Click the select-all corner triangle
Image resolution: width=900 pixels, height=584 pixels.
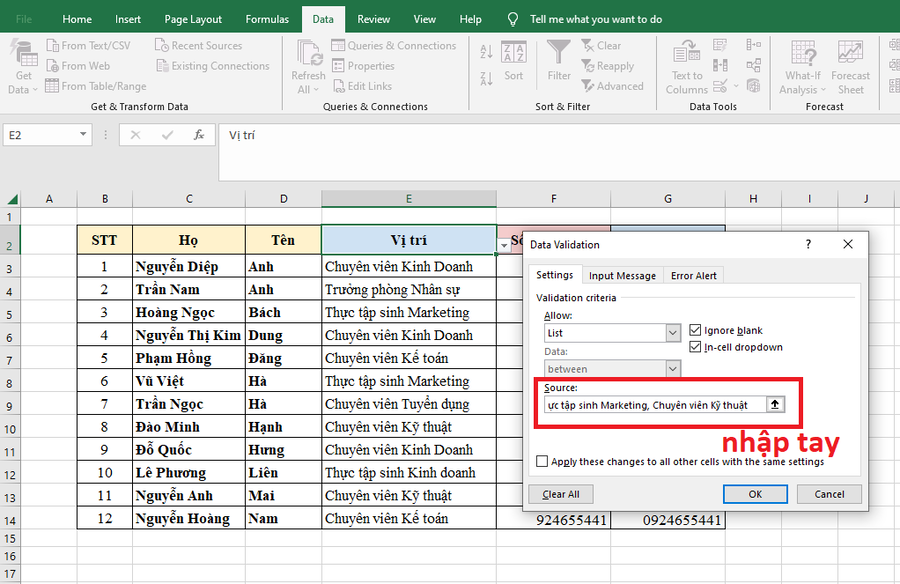coord(11,199)
